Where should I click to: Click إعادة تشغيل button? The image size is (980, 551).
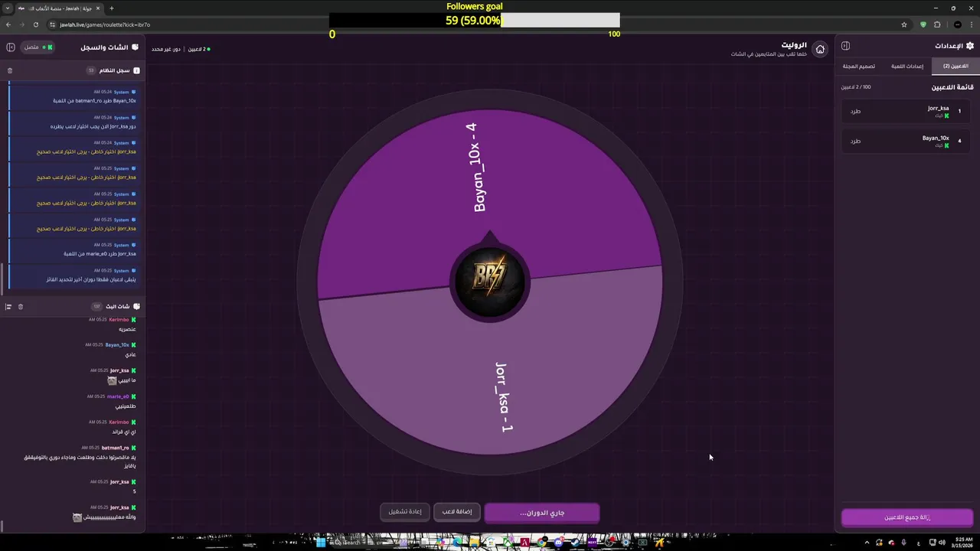[x=405, y=511]
